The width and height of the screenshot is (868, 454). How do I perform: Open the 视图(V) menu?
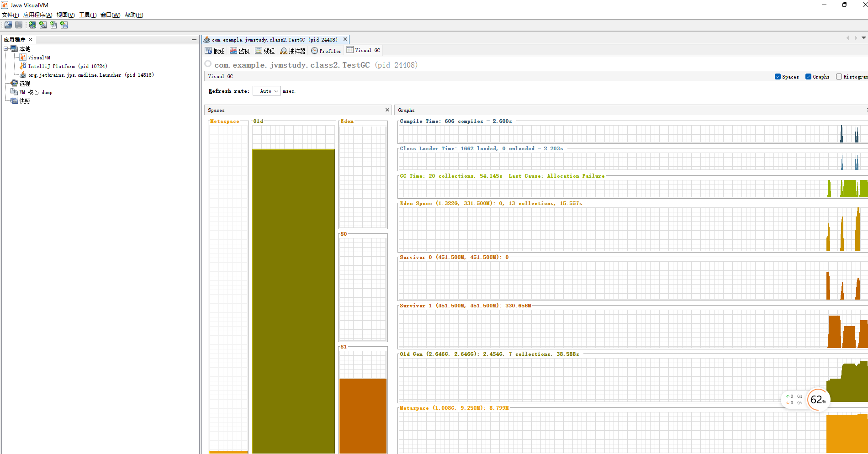point(66,15)
